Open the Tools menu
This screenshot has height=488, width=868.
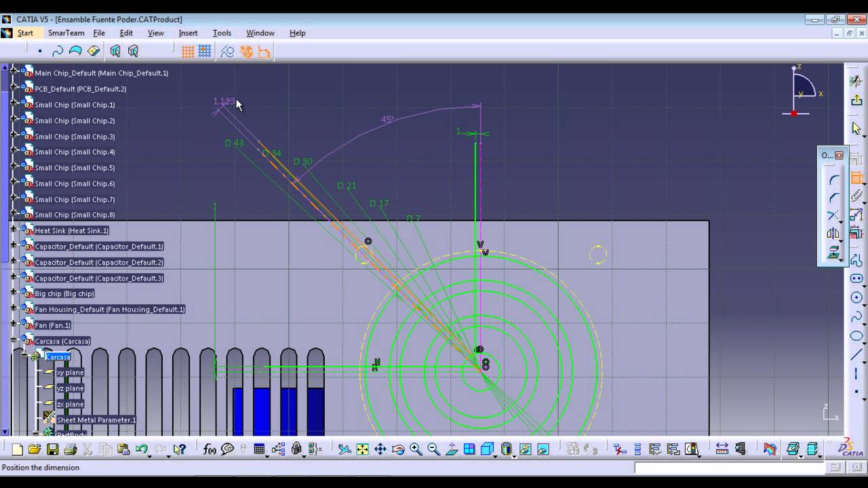222,33
